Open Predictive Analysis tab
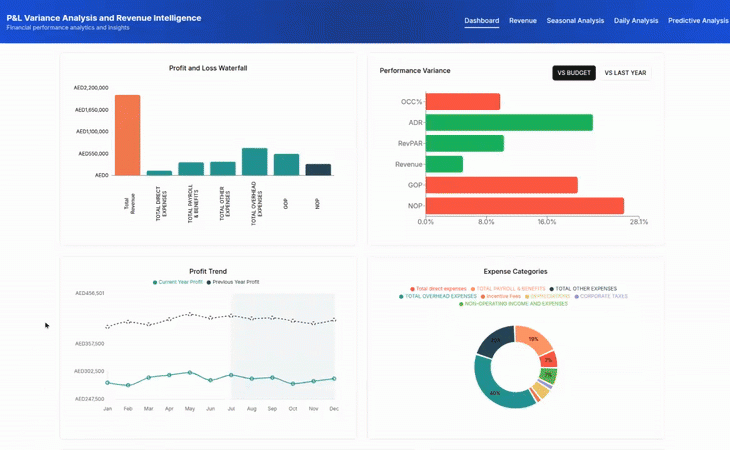The image size is (730, 450). [x=698, y=21]
